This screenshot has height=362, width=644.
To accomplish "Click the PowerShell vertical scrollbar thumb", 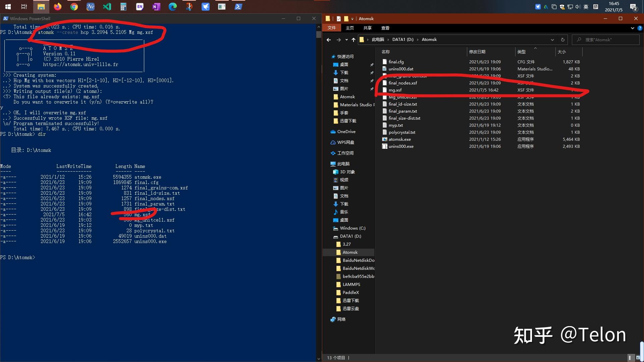I will (x=319, y=34).
